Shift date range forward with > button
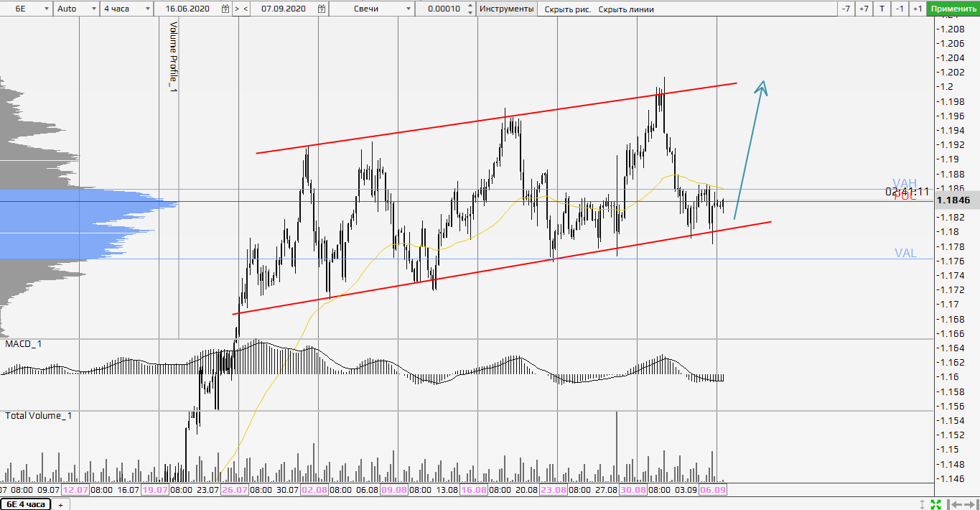Image resolution: width=980 pixels, height=510 pixels. pyautogui.click(x=237, y=9)
